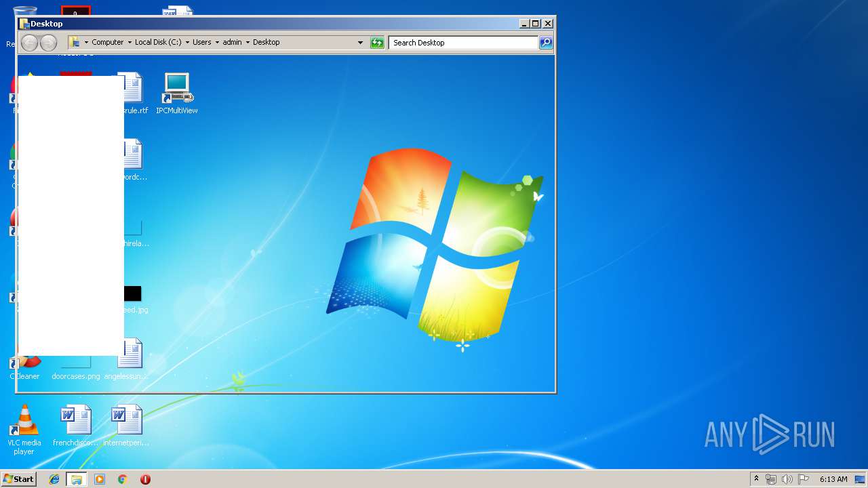This screenshot has height=488, width=868.
Task: Open the Start menu
Action: (x=18, y=479)
